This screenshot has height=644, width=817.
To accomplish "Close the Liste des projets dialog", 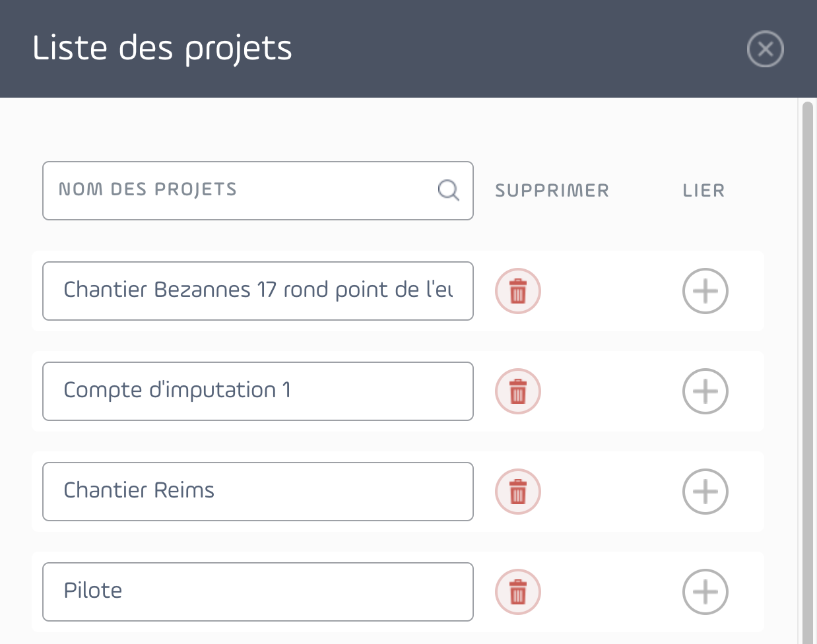I will [x=766, y=49].
